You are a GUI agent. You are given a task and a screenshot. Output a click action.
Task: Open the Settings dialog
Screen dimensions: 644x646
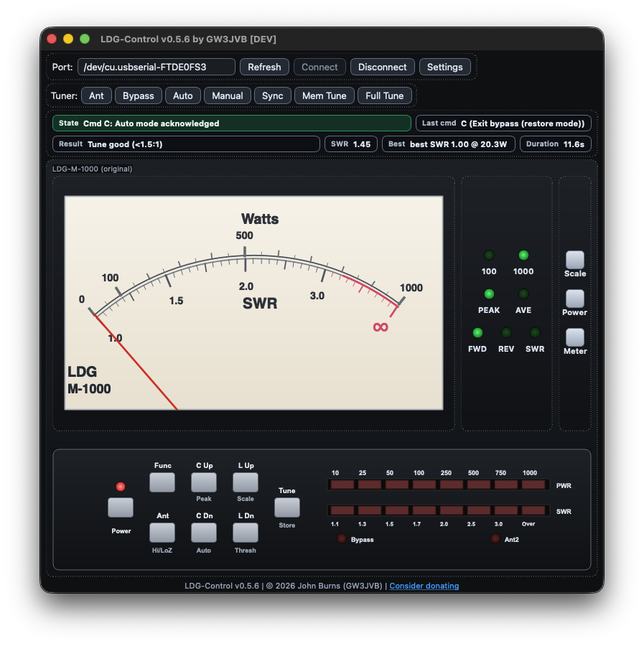[445, 67]
